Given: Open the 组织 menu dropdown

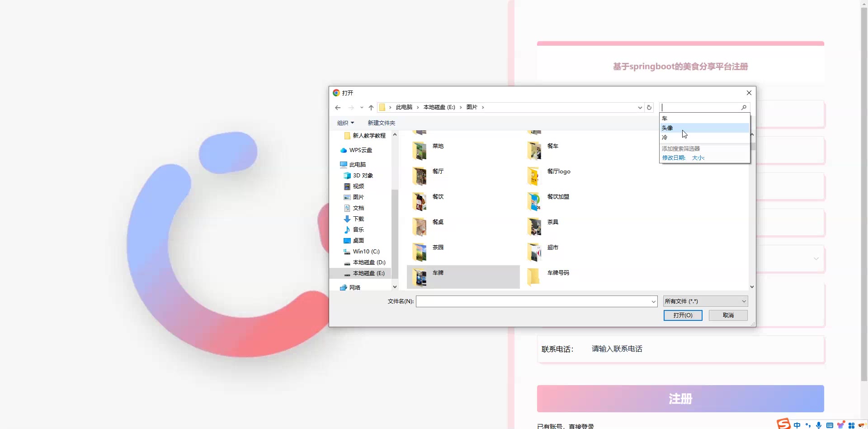Looking at the screenshot, I should coord(346,123).
